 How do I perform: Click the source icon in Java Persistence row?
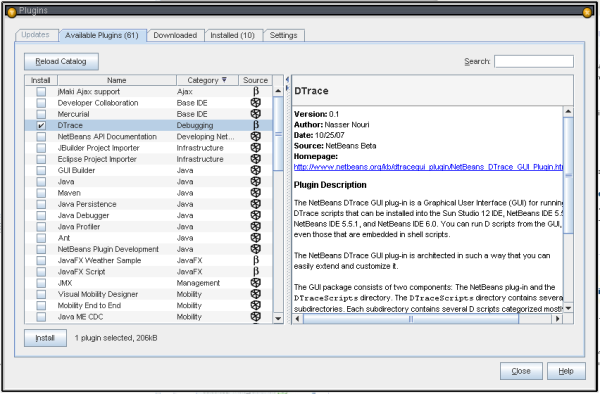[x=256, y=204]
